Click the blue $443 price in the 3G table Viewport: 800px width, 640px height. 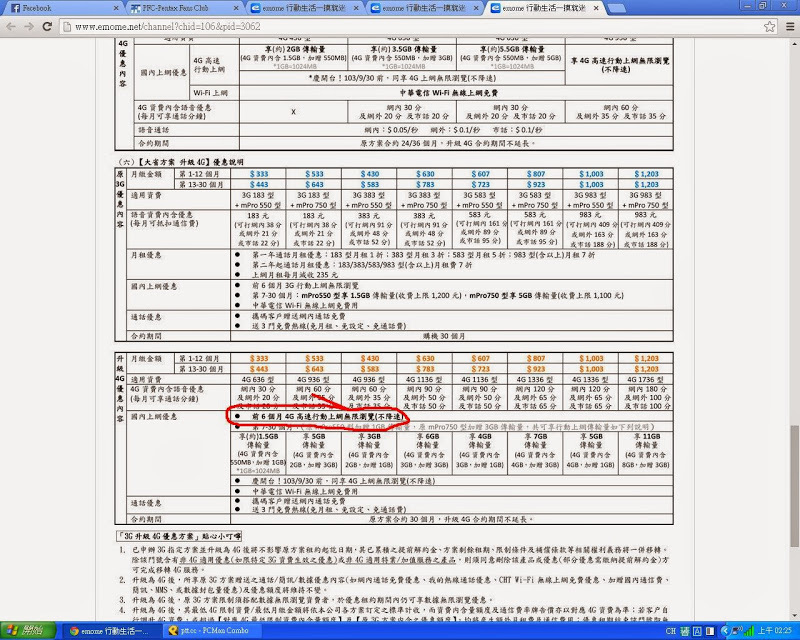[x=259, y=184]
